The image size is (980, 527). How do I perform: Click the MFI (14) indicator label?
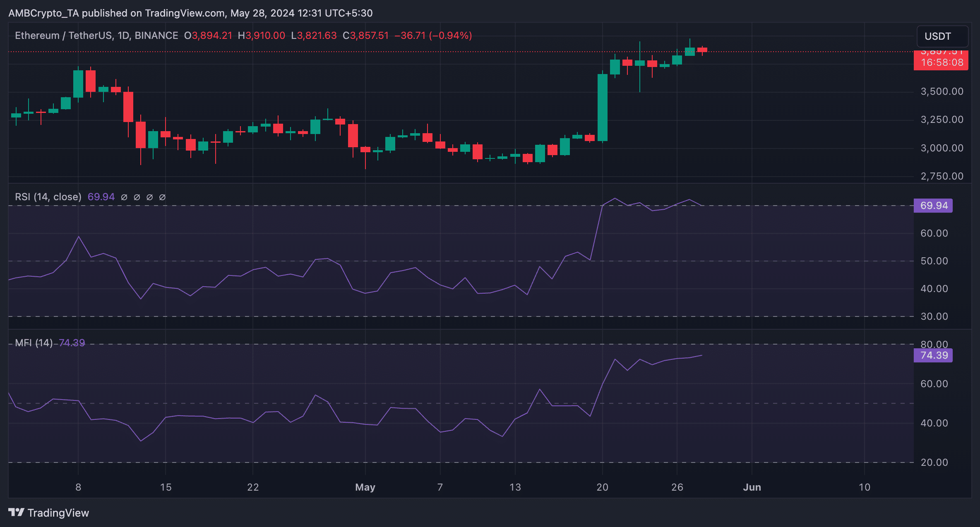[x=34, y=343]
